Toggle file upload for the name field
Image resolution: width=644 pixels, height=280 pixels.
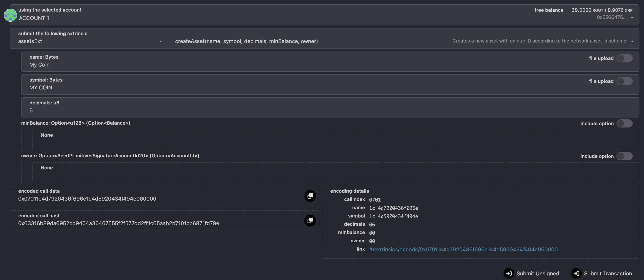pos(624,58)
